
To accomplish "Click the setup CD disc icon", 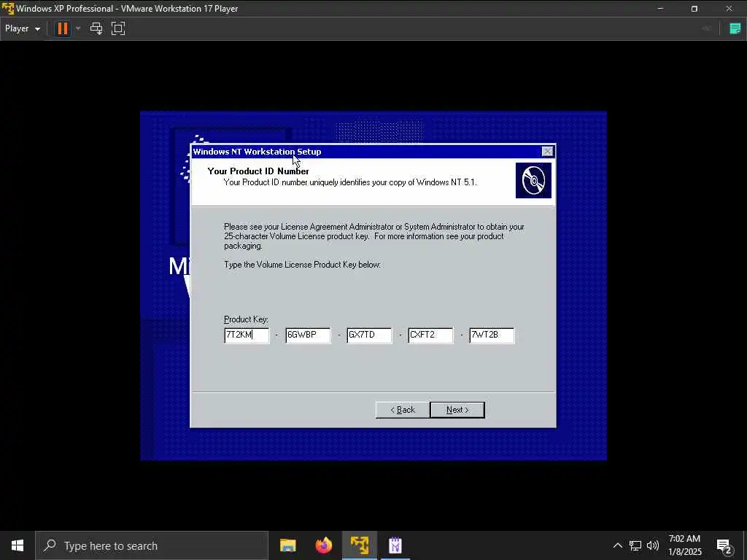I will pos(533,181).
